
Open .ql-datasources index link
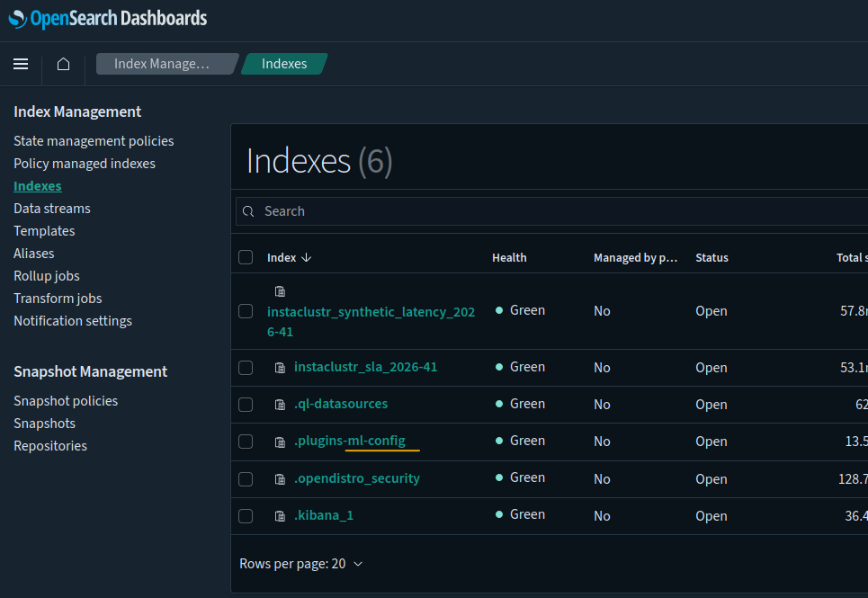pos(340,404)
